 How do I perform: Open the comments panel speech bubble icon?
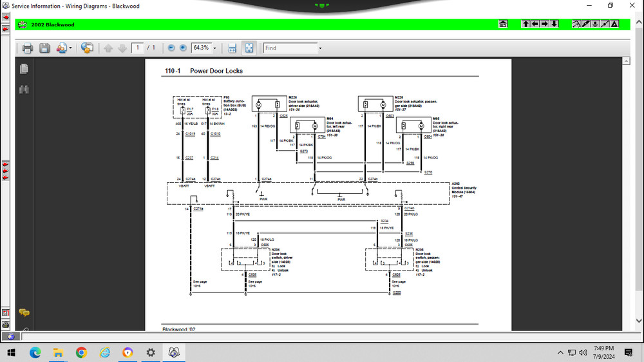tap(24, 313)
